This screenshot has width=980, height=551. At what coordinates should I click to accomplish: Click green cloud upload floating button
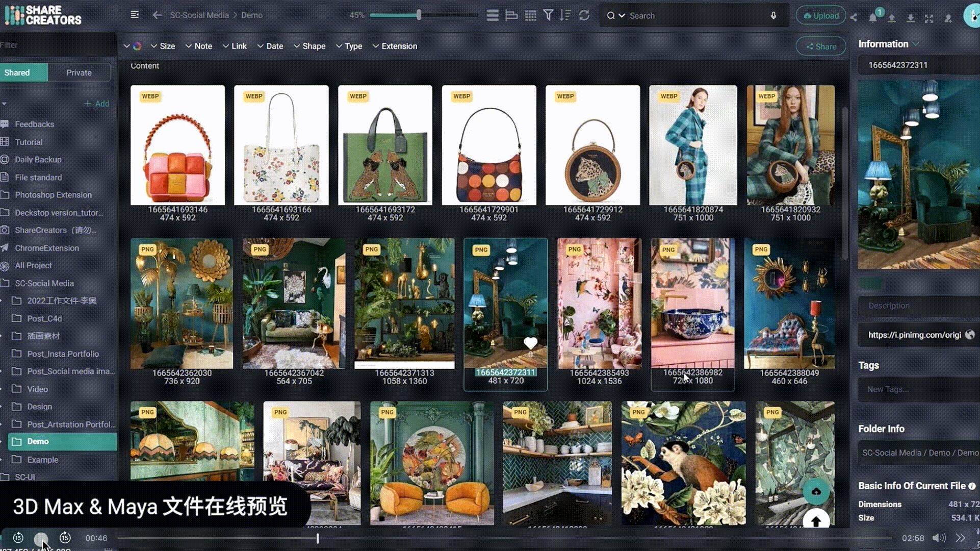pos(816,491)
